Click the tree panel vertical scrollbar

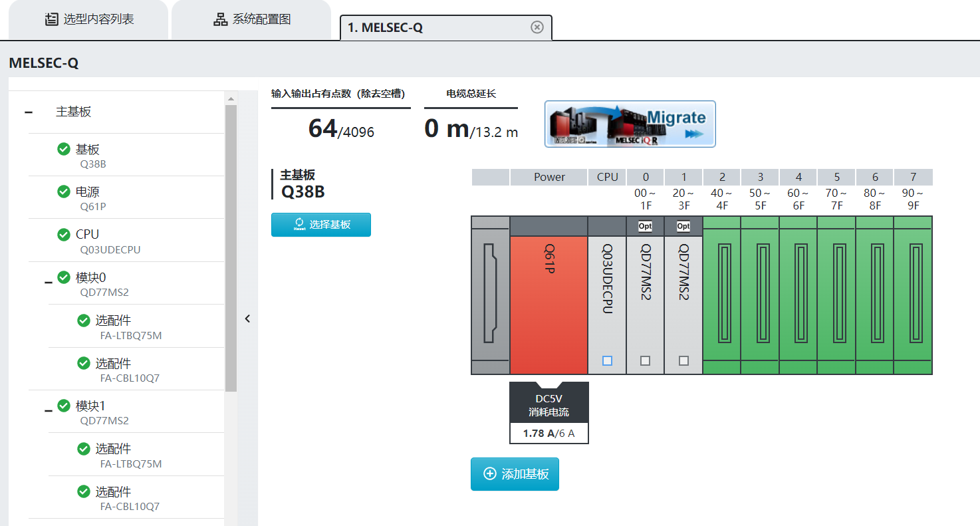pyautogui.click(x=231, y=246)
